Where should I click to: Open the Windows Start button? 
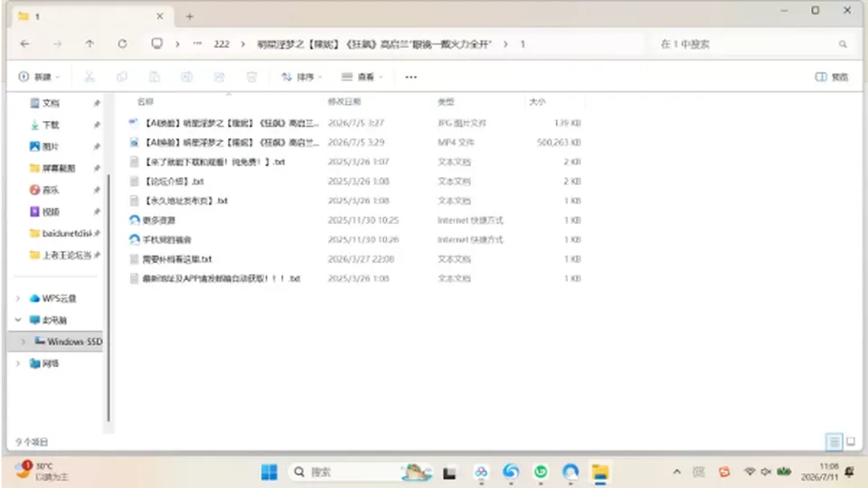click(269, 472)
